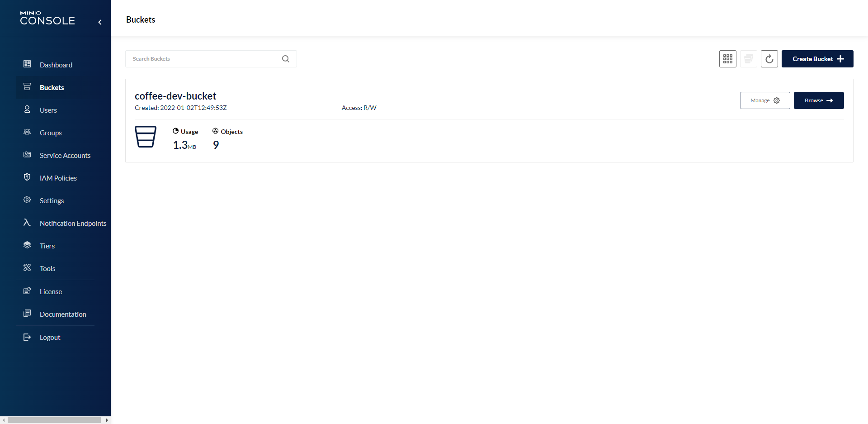Open the Users menu item
The width and height of the screenshot is (868, 424).
(48, 110)
